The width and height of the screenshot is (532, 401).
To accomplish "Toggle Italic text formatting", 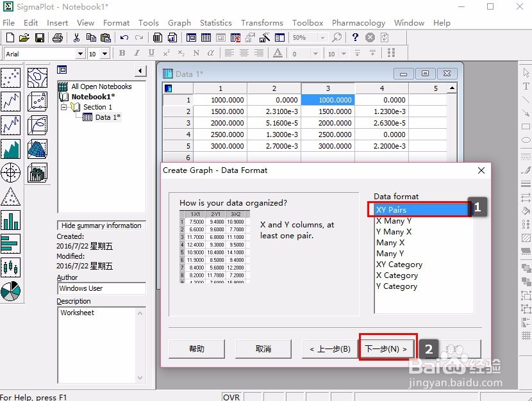I will click(137, 53).
